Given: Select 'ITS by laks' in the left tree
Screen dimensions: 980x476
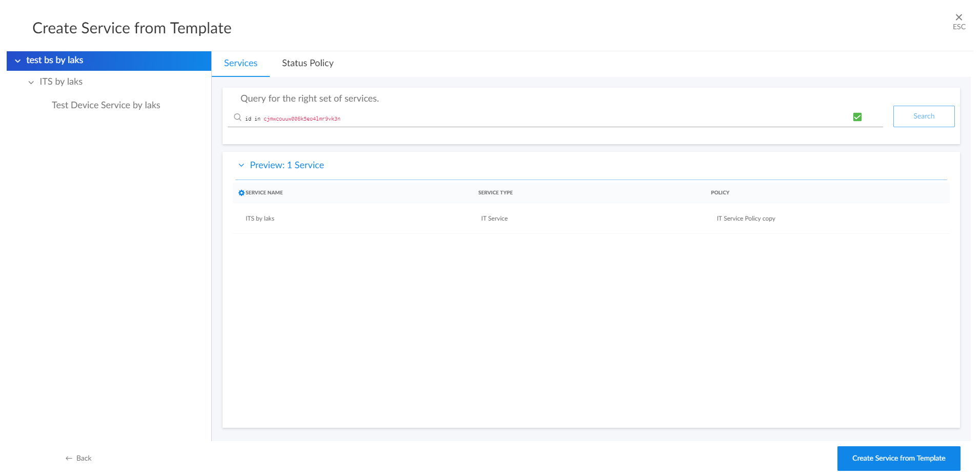Looking at the screenshot, I should click(x=61, y=82).
